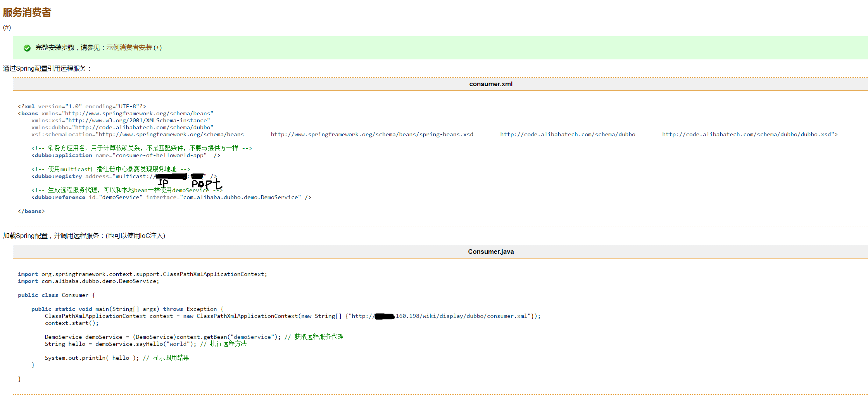Click the dubbo:reference tag in code
Viewport: 868px width, 399px height.
(60, 197)
